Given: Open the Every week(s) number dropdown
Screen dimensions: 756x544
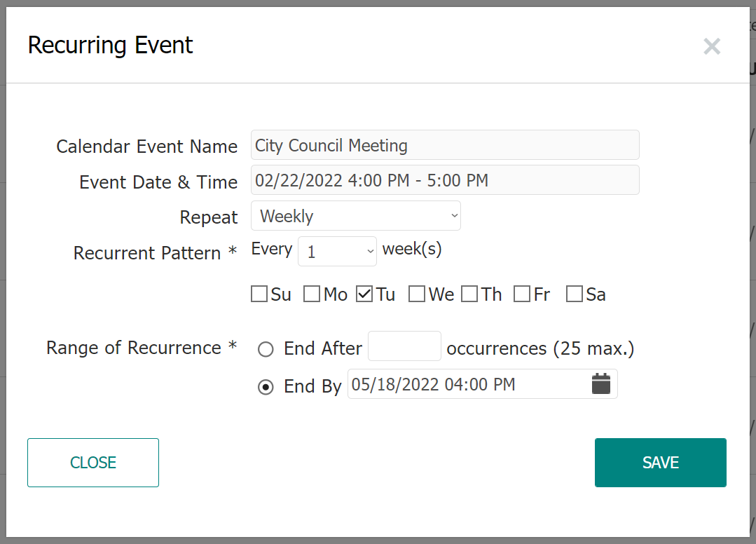Looking at the screenshot, I should tap(337, 250).
